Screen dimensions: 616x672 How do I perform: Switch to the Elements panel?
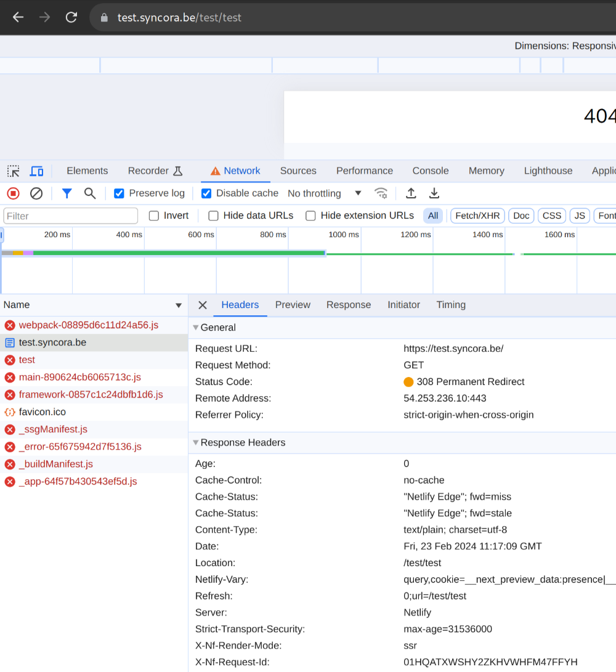(x=87, y=171)
